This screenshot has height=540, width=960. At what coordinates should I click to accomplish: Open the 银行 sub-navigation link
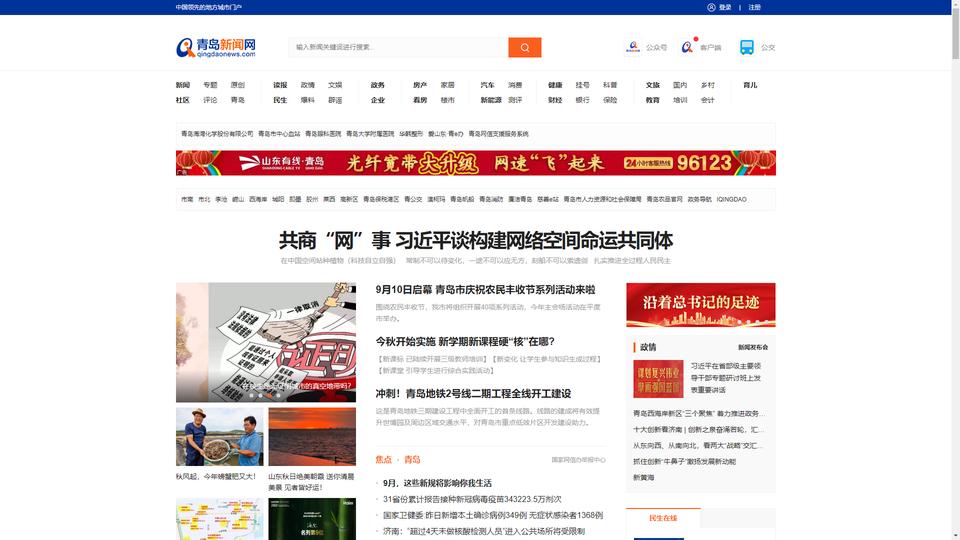582,100
